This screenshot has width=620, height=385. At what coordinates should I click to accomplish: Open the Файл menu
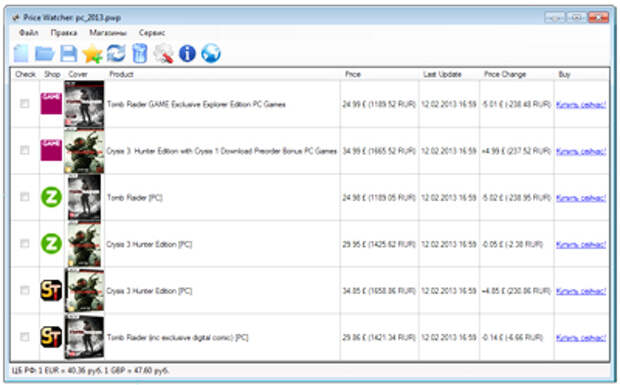coord(28,33)
